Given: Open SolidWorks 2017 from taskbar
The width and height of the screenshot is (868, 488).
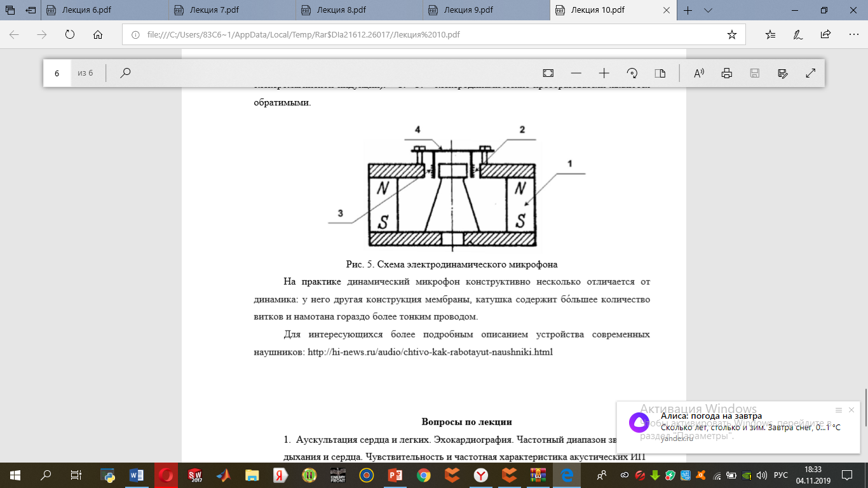Looking at the screenshot, I should click(x=194, y=475).
